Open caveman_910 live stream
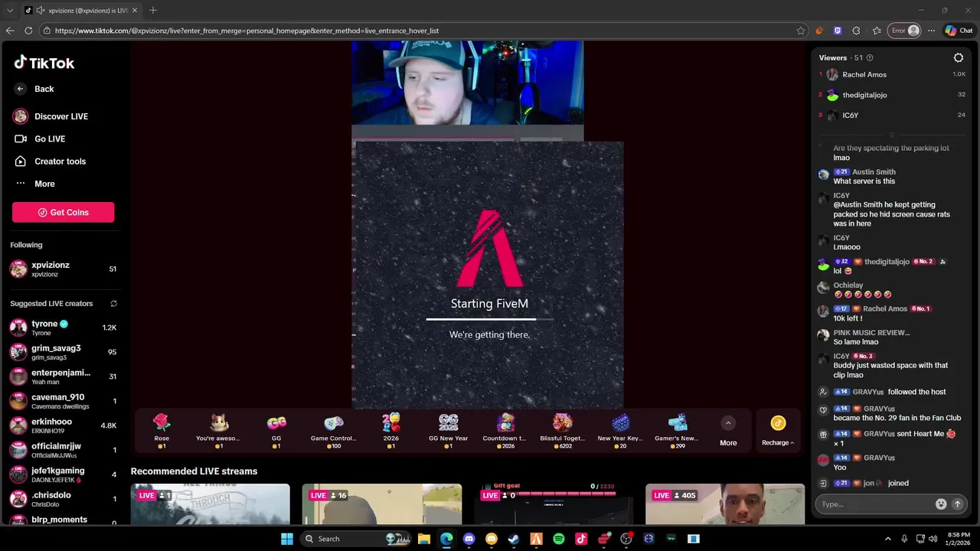The height and width of the screenshot is (551, 980). pos(63,401)
